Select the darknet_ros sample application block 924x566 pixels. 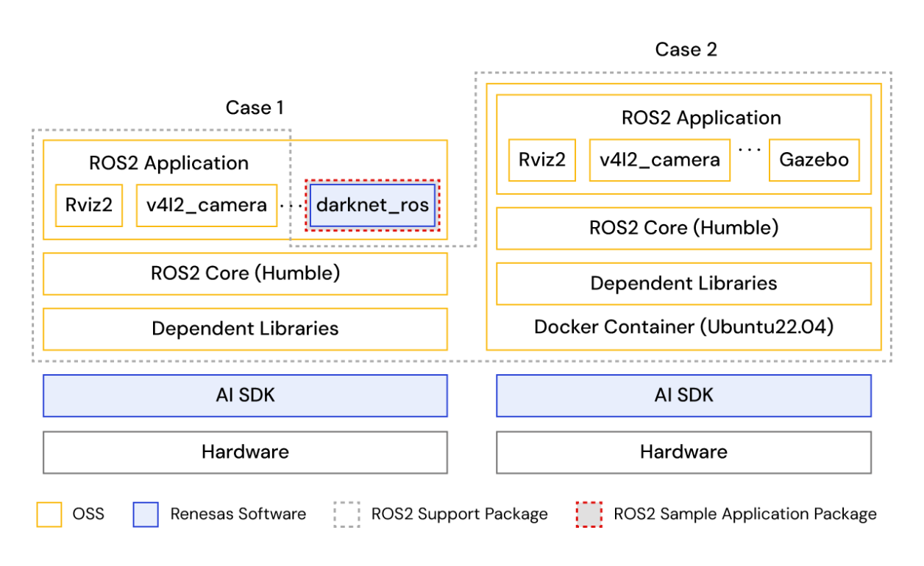pos(372,205)
